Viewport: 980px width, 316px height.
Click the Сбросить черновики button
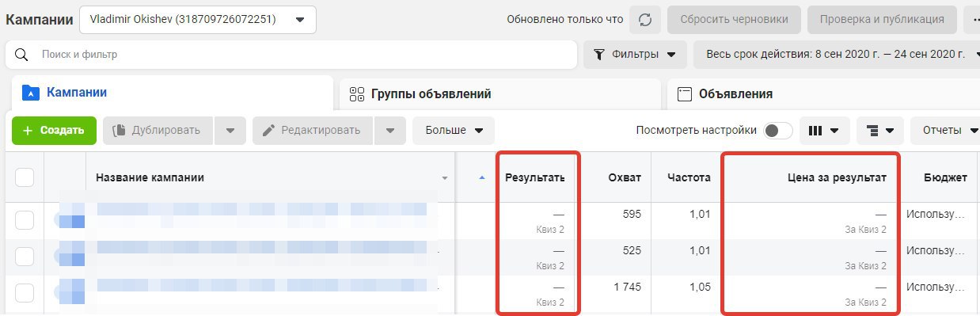tap(734, 20)
